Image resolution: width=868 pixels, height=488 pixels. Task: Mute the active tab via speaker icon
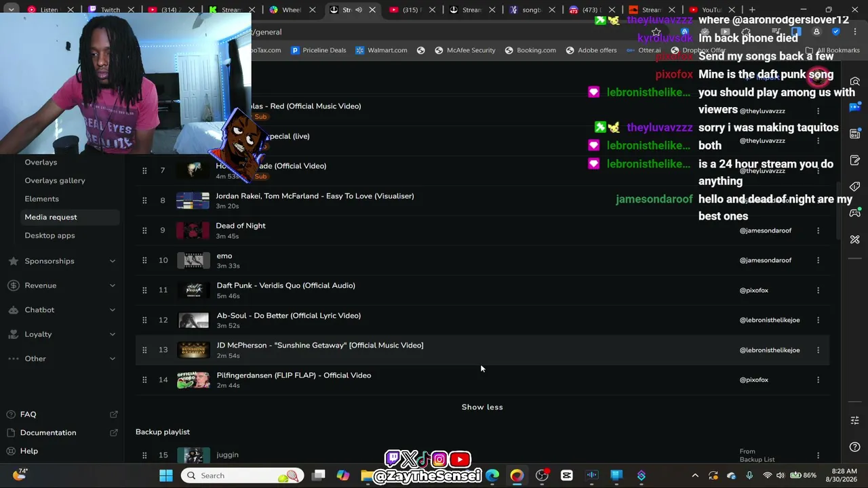pyautogui.click(x=359, y=9)
